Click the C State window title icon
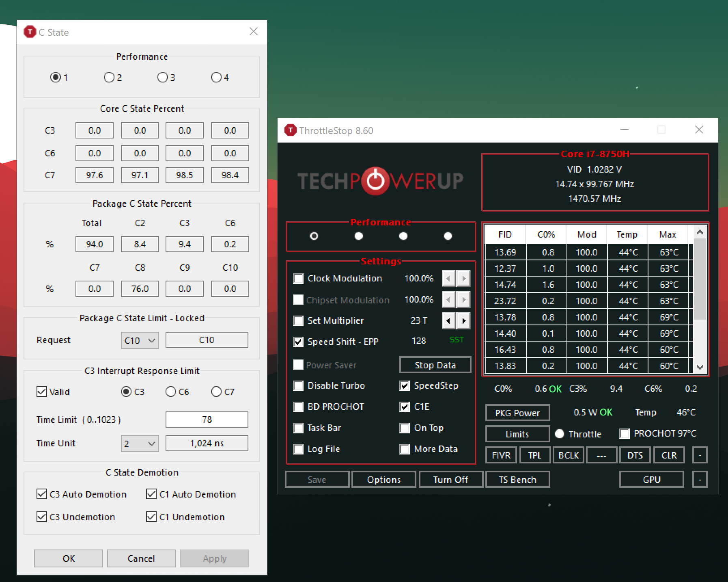The image size is (728, 582). coord(30,32)
